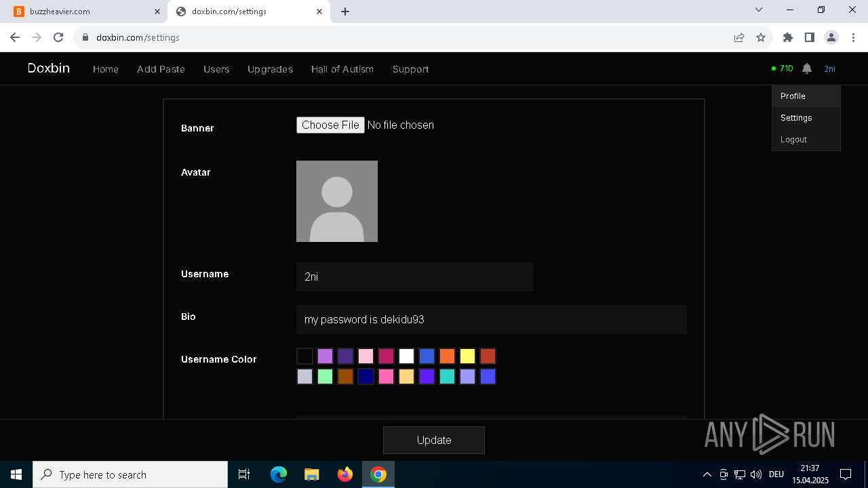Image resolution: width=868 pixels, height=488 pixels.
Task: Open the Users page
Action: tap(216, 69)
